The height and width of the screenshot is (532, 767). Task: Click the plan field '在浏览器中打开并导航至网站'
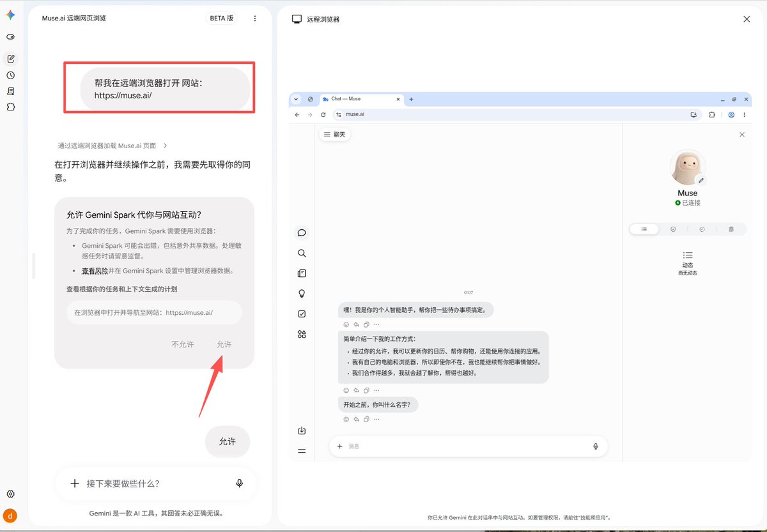[154, 313]
